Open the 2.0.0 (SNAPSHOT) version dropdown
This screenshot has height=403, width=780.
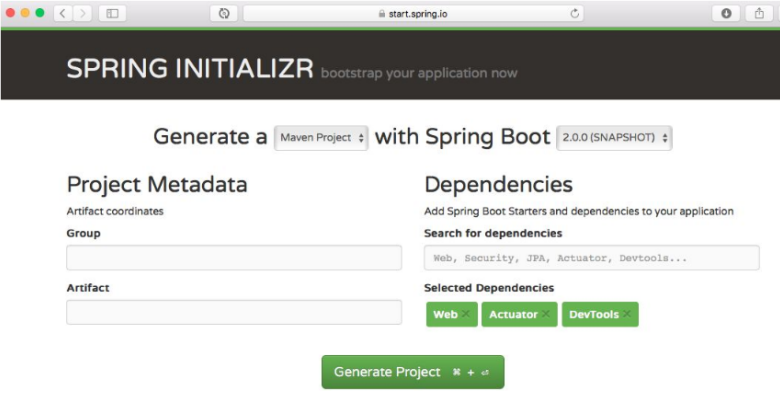[614, 138]
